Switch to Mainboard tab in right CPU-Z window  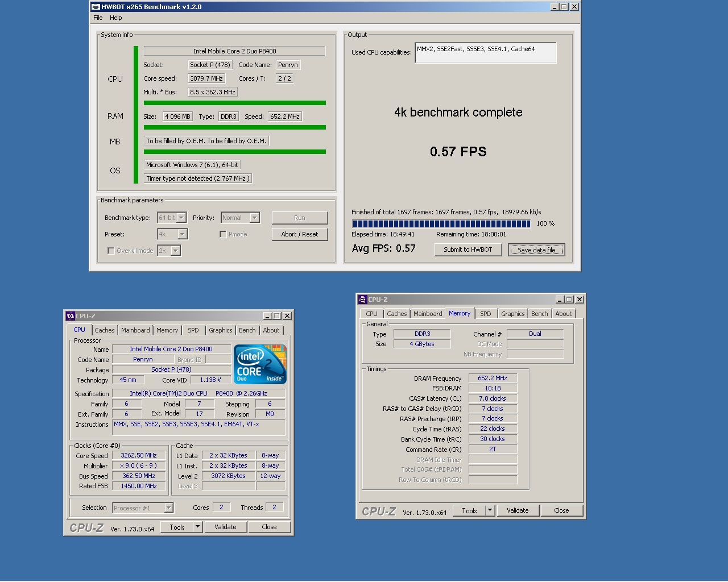tap(428, 314)
